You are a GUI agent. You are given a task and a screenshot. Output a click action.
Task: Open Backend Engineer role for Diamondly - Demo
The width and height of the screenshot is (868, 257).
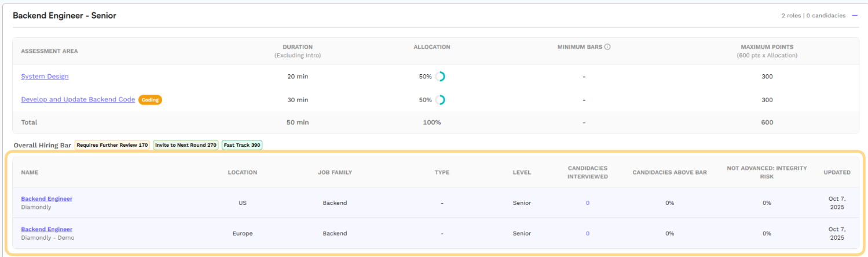click(47, 230)
